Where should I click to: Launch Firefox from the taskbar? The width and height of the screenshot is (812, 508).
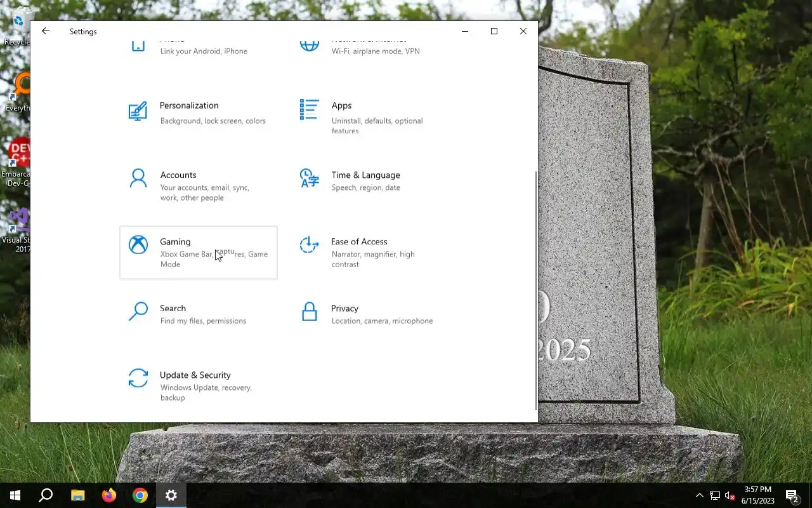(x=109, y=495)
